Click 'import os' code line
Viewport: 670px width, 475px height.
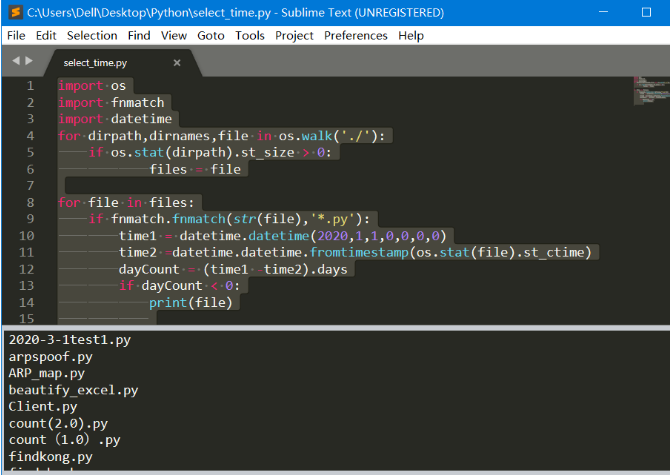92,86
